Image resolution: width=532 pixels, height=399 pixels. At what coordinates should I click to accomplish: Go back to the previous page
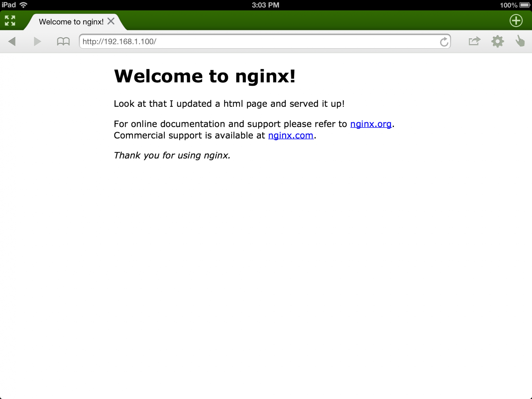click(x=12, y=41)
